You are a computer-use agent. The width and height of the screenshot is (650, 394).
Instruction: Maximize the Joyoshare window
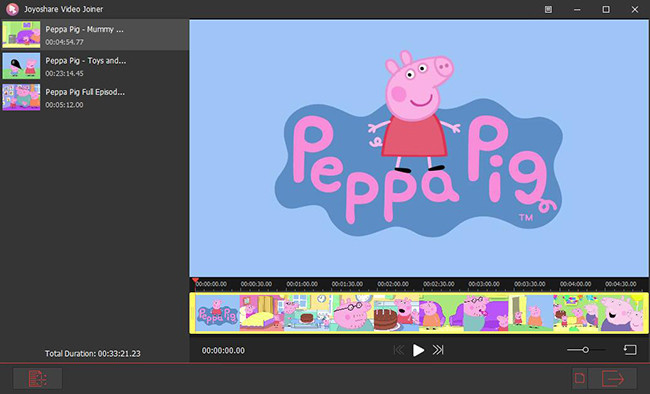pos(606,9)
